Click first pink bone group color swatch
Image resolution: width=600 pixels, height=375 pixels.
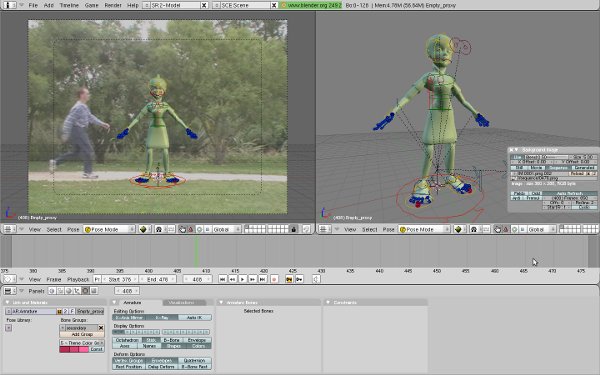[x=64, y=349]
